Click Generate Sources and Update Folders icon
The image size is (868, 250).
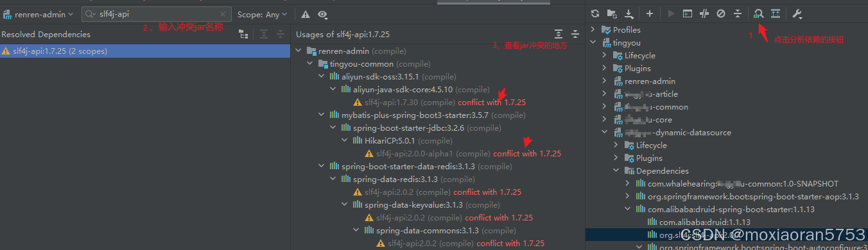coord(612,13)
